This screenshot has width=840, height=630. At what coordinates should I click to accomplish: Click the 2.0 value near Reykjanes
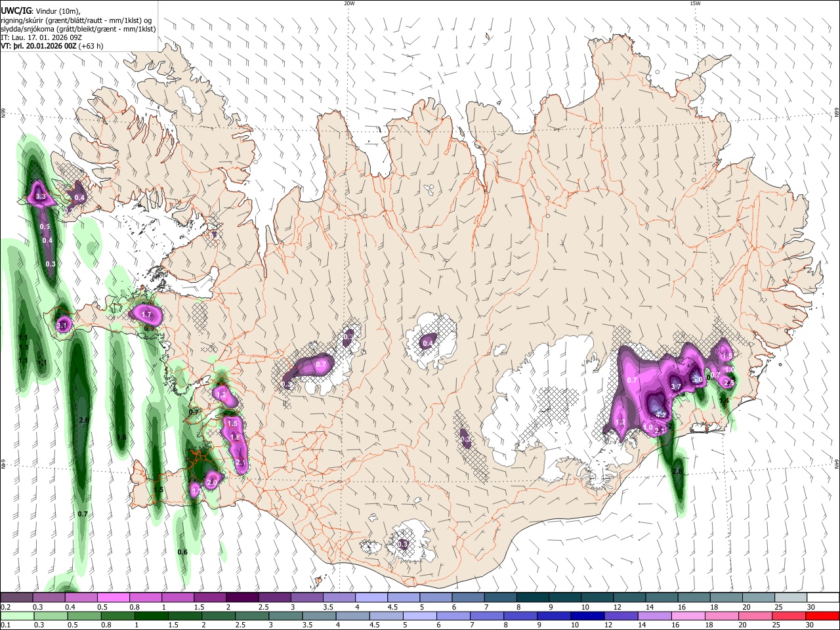pos(212,482)
